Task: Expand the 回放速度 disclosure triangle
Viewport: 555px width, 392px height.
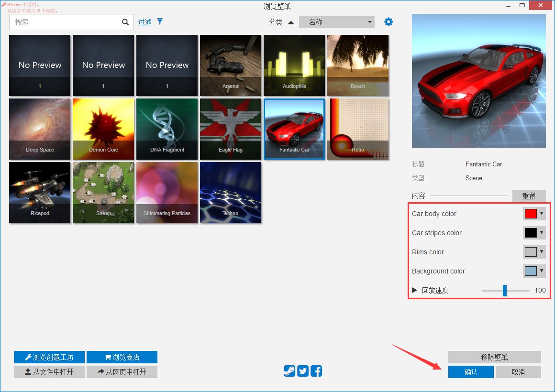Action: click(x=415, y=290)
